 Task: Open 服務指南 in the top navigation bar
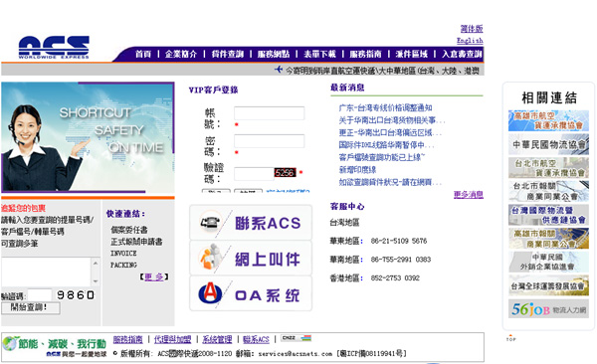tap(365, 54)
